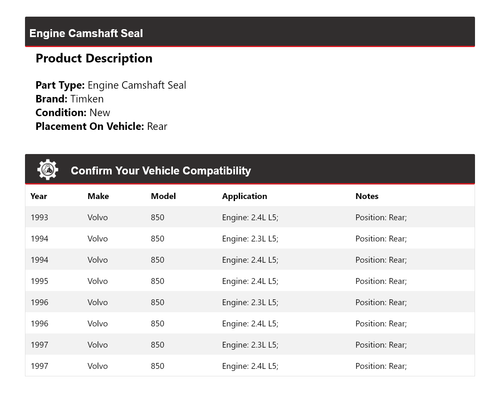Click the Application column header
Image resolution: width=500 pixels, height=393 pixels.
tap(245, 196)
